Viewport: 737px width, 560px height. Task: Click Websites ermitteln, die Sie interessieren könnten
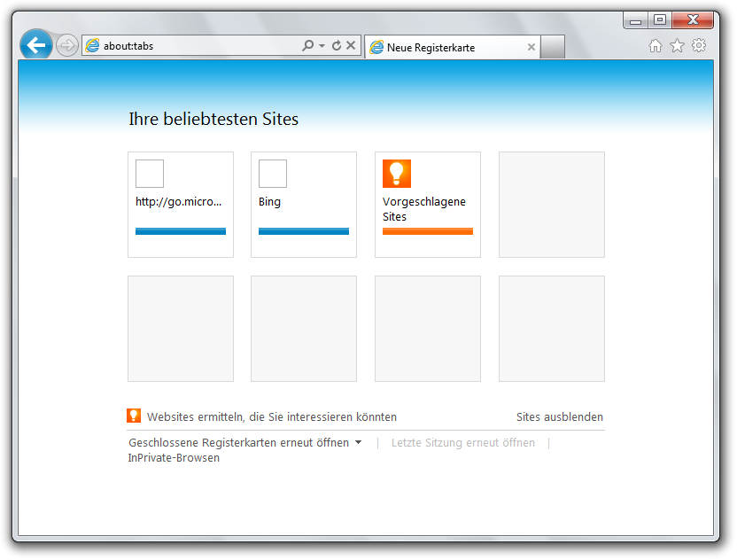coord(272,417)
